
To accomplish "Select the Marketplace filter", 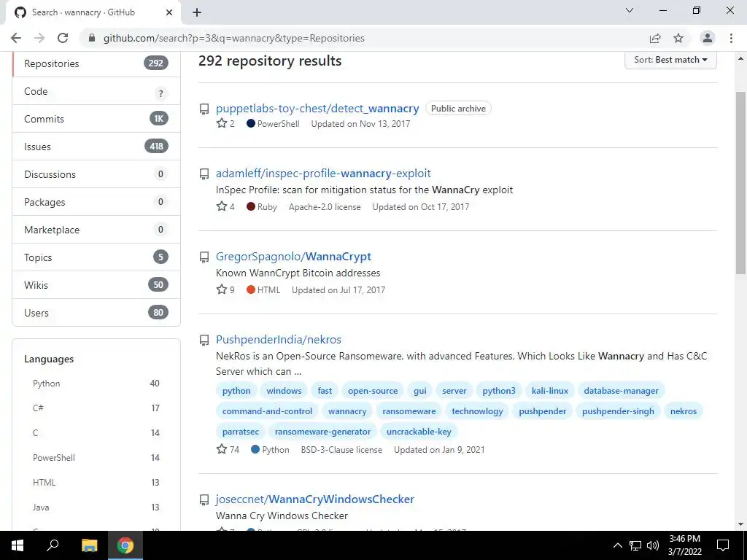I will click(x=96, y=230).
